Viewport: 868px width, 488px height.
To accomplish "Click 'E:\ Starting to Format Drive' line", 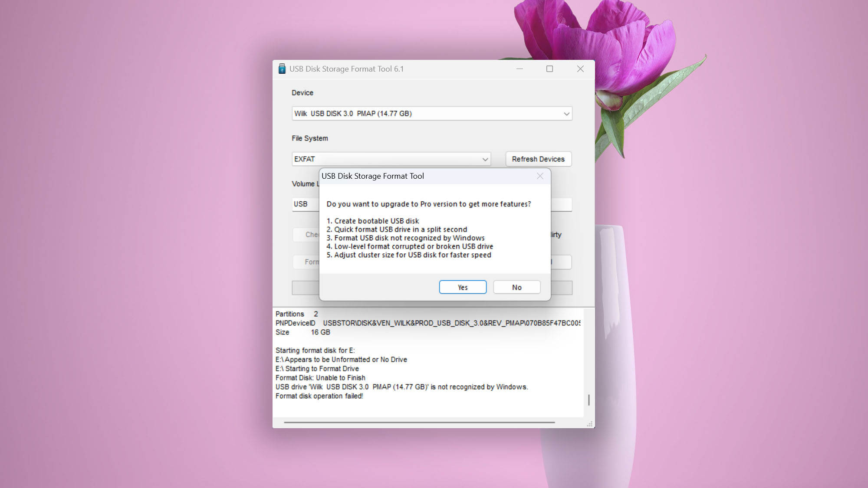I will (317, 369).
